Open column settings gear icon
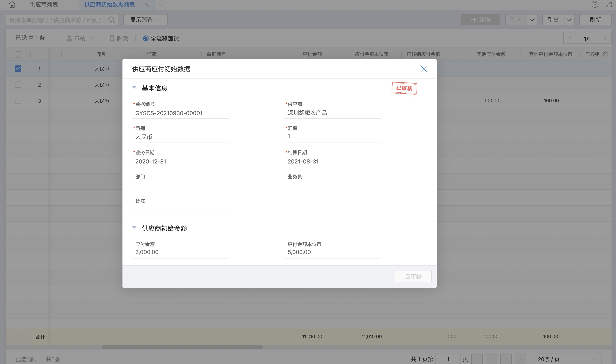This screenshot has height=364, width=616. pos(605,54)
